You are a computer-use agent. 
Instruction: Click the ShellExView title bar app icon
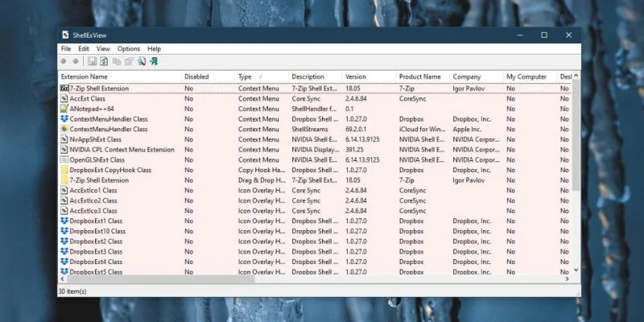(65, 35)
